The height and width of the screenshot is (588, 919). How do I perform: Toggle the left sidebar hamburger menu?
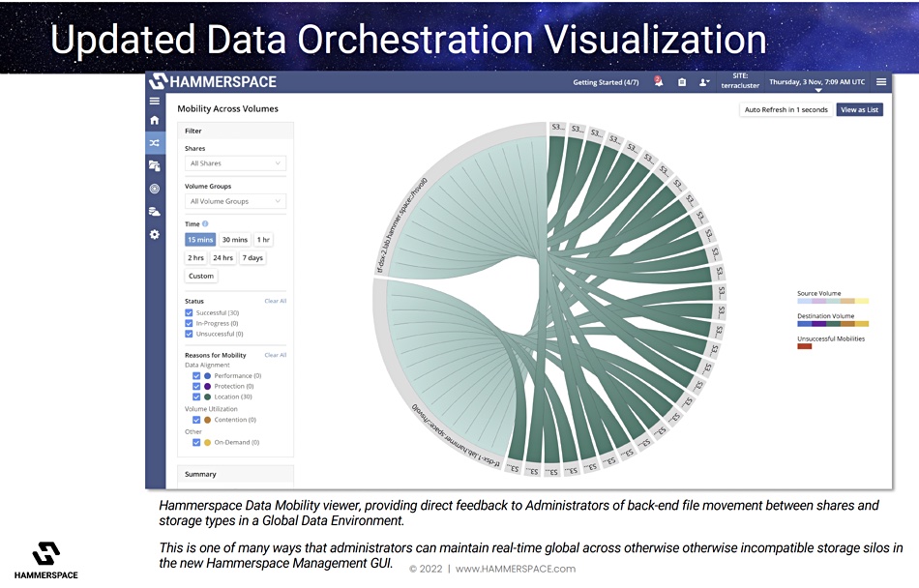tap(155, 101)
